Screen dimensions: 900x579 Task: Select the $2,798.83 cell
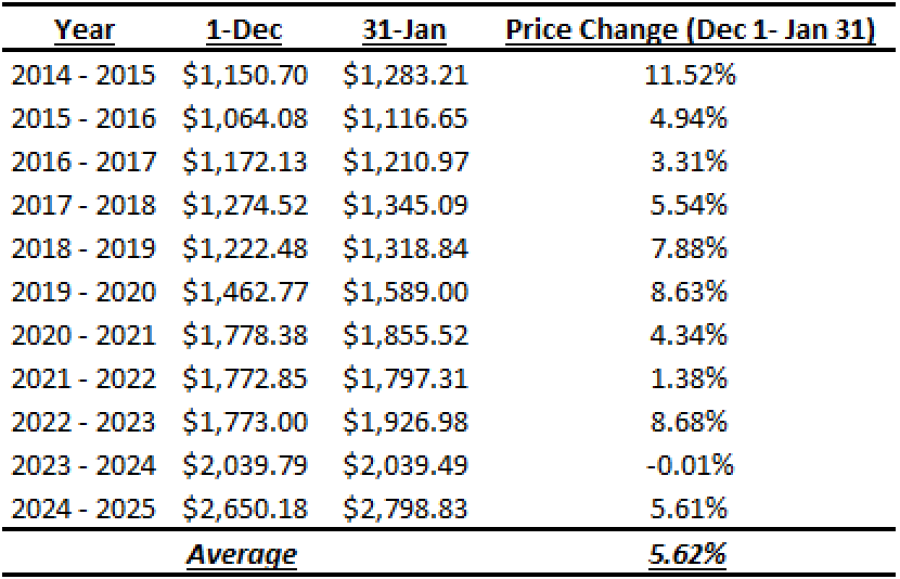click(x=404, y=509)
